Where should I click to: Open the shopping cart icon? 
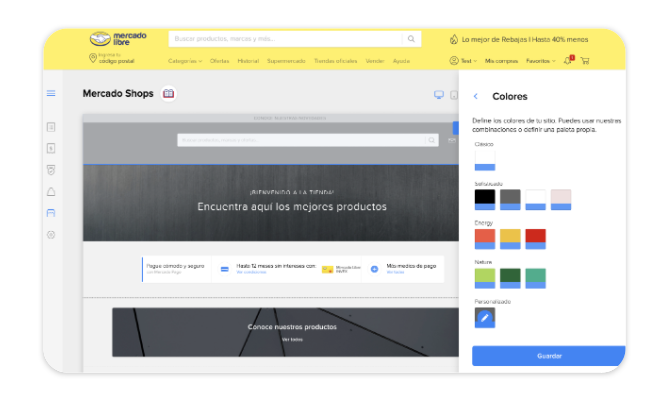click(585, 61)
